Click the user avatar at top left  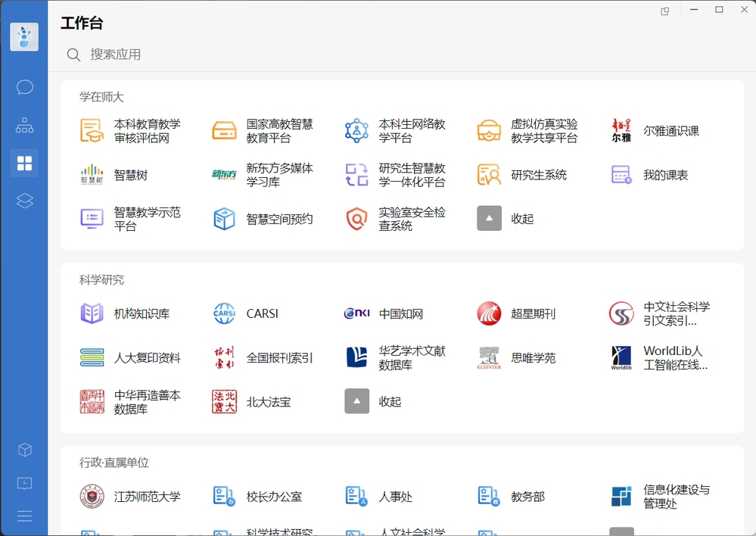point(24,36)
